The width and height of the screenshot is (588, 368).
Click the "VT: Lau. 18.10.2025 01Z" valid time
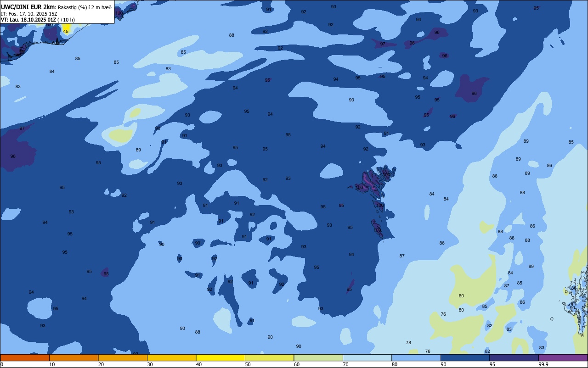click(28, 20)
